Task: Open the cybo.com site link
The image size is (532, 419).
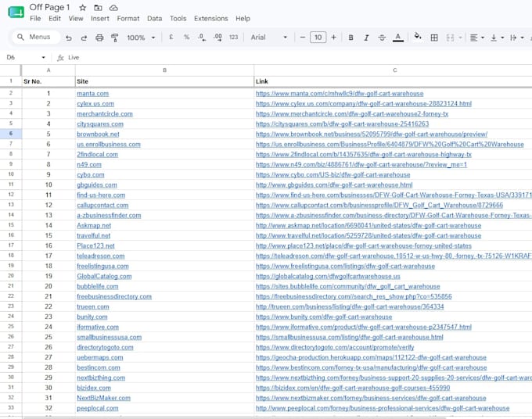Action: point(90,175)
